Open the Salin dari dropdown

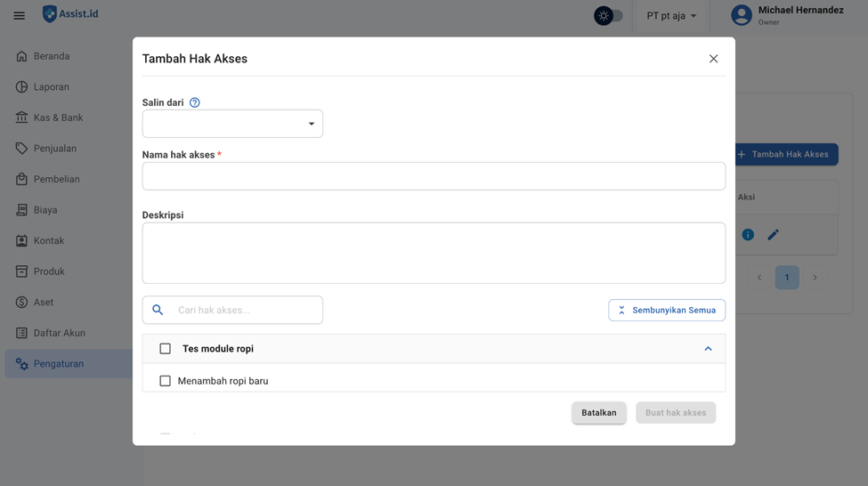click(232, 124)
